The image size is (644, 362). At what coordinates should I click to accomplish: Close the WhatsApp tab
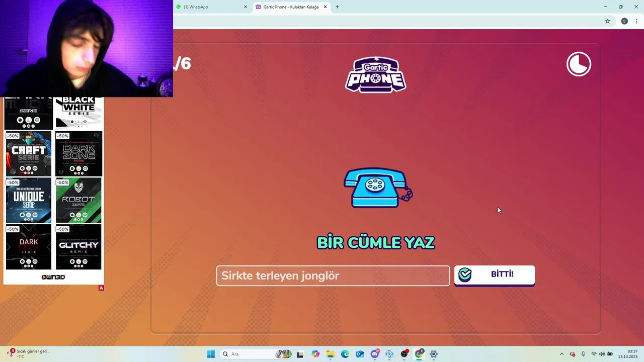point(246,7)
